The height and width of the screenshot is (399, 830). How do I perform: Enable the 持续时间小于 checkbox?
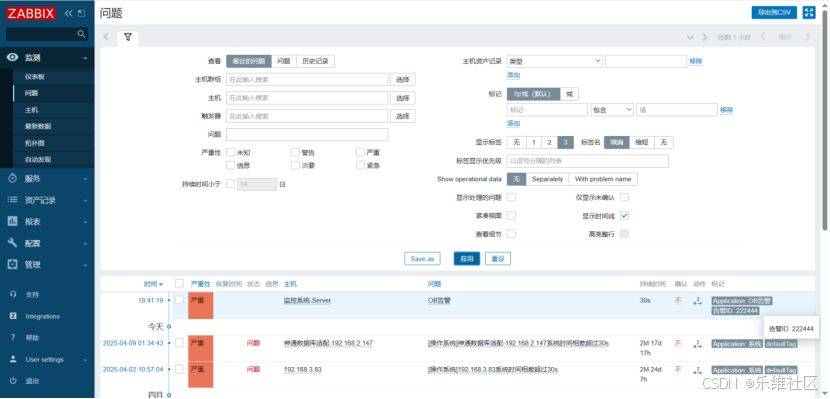coord(230,184)
